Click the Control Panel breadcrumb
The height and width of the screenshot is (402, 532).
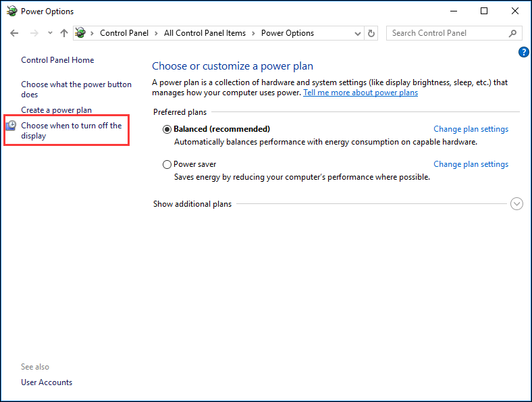125,33
